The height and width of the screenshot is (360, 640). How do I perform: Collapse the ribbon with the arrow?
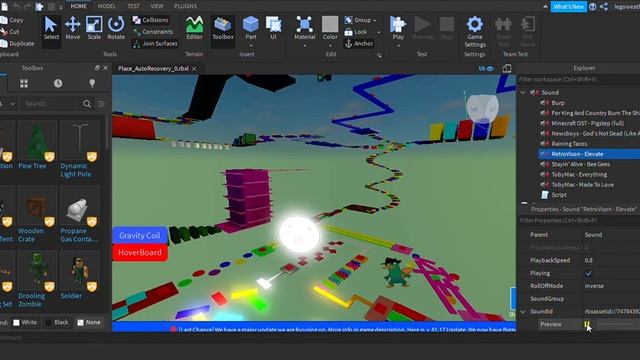(545, 7)
